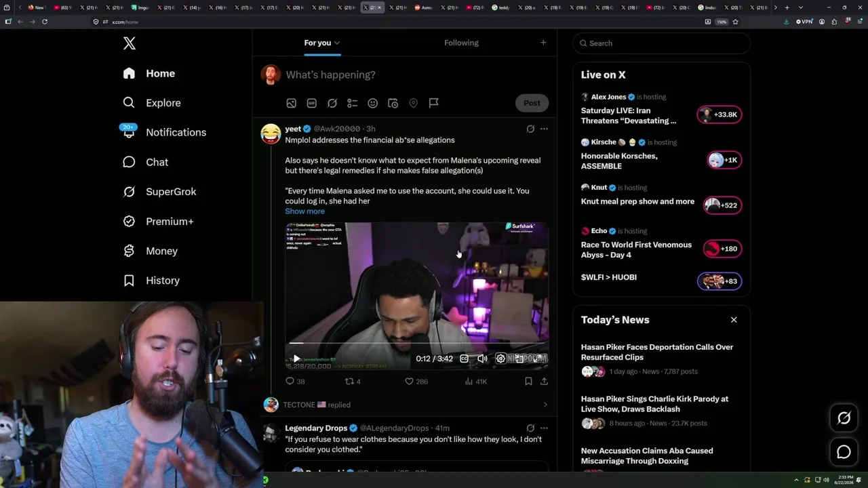This screenshot has height=488, width=868.
Task: Play the video in yeet's post
Action: coord(296,359)
